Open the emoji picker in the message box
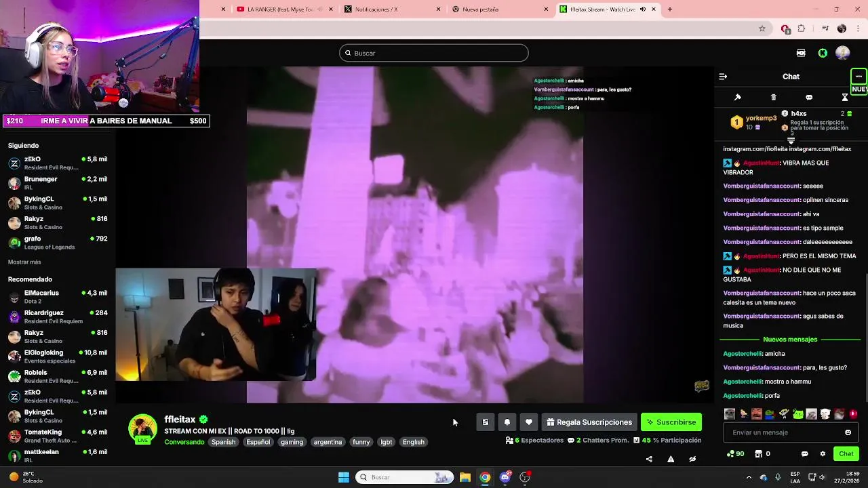Screen dimensions: 868x488 click(x=848, y=432)
